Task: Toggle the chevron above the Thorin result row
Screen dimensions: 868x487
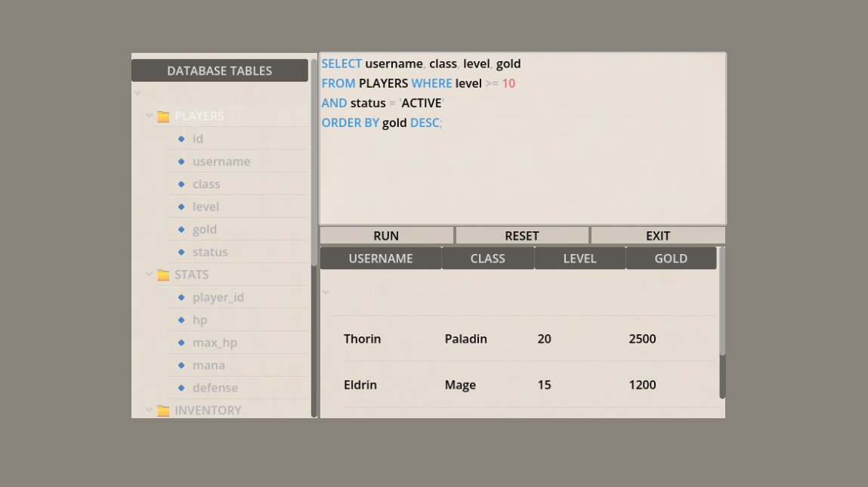Action: [x=326, y=292]
